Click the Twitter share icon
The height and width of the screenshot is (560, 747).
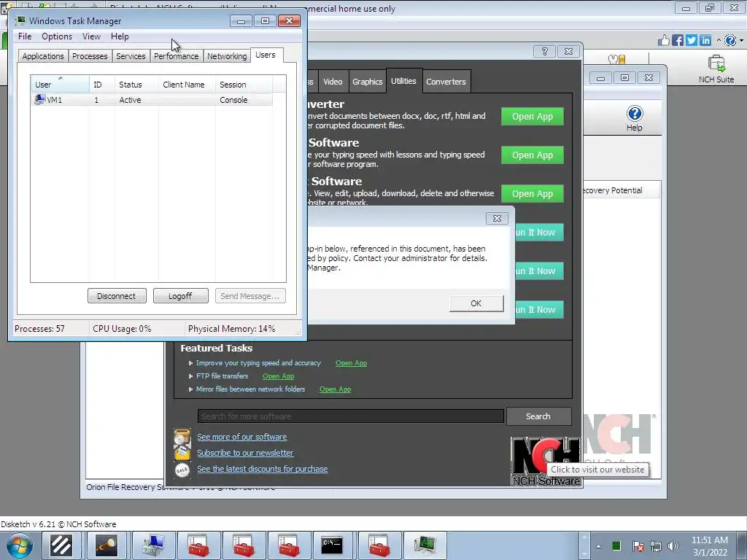click(x=692, y=41)
